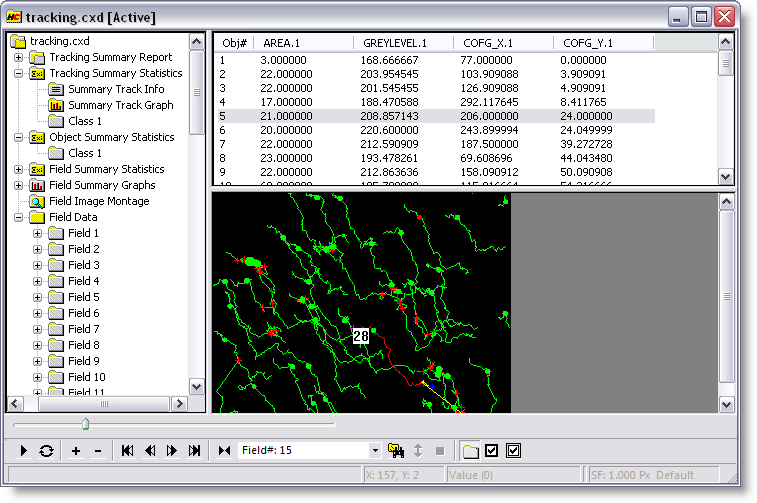
Task: Click the plus icon in toolbar
Action: coord(76,451)
